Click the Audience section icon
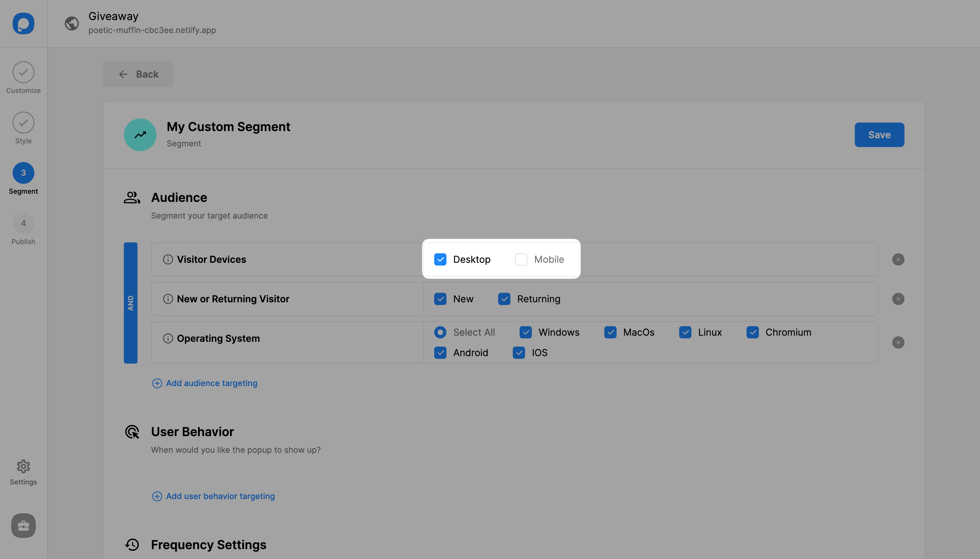Screen dimensions: 980x559 click(x=132, y=198)
